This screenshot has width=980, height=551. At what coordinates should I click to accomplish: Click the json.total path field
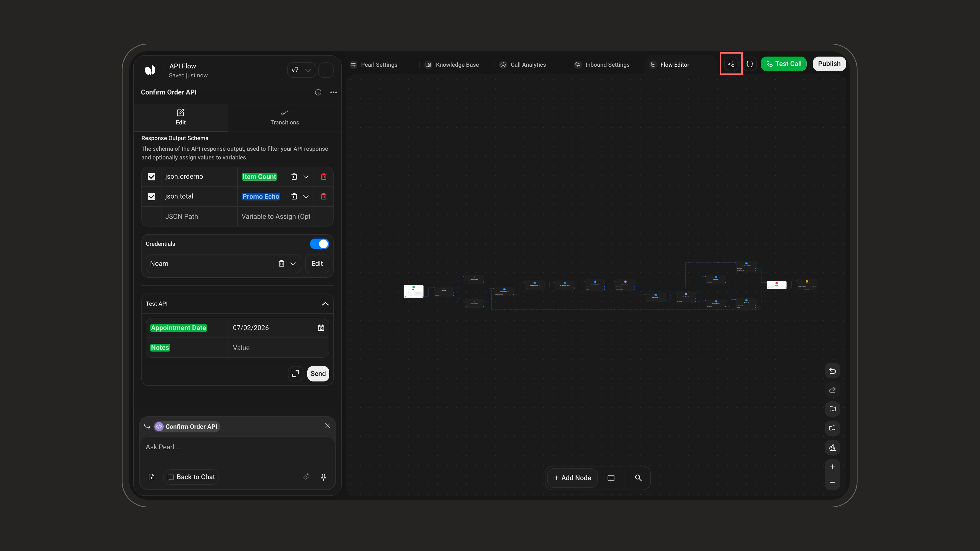[x=199, y=197]
